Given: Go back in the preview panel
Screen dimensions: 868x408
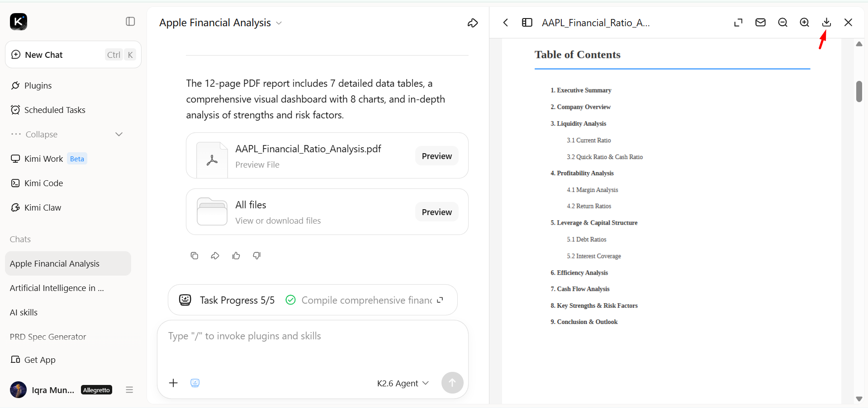Looking at the screenshot, I should click(506, 23).
